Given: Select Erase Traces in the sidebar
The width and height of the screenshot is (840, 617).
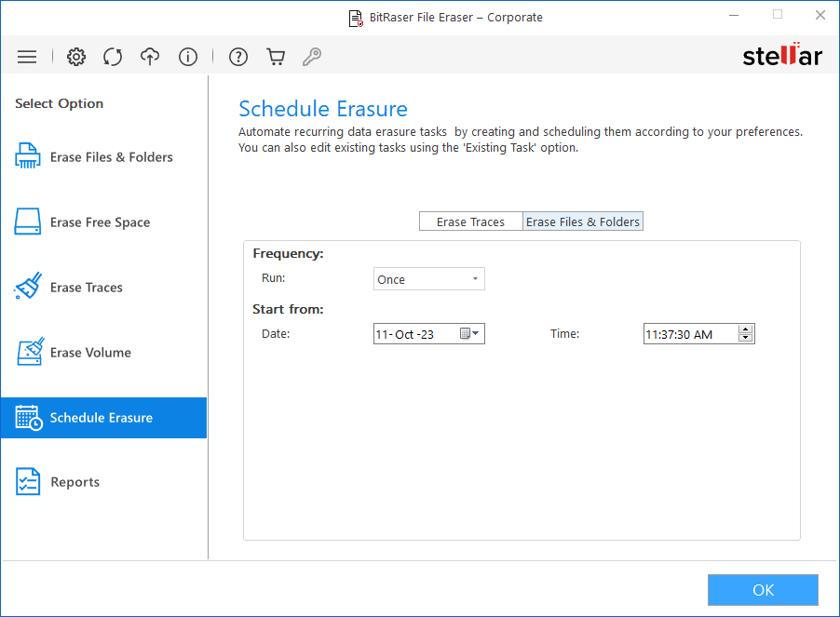Looking at the screenshot, I should pos(104,288).
